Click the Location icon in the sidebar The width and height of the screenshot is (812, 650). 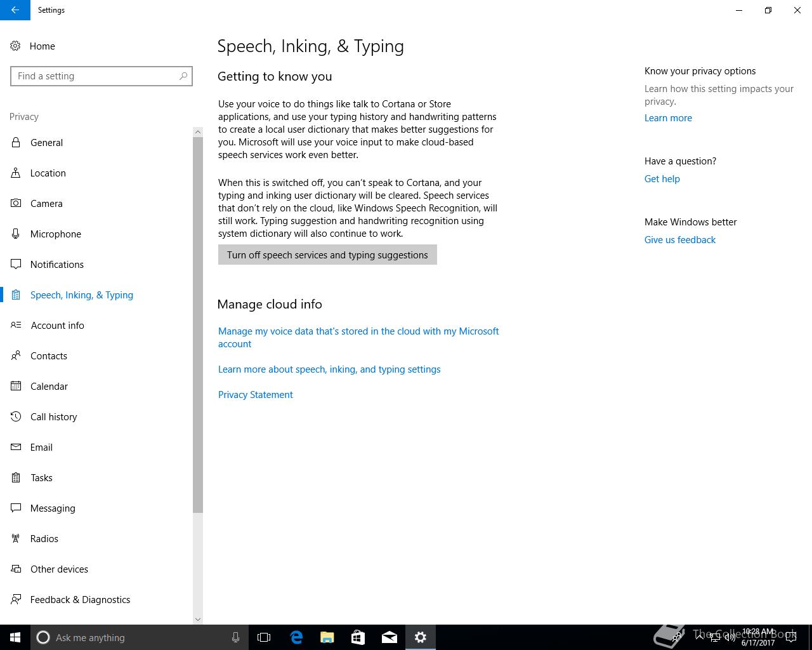coord(16,173)
